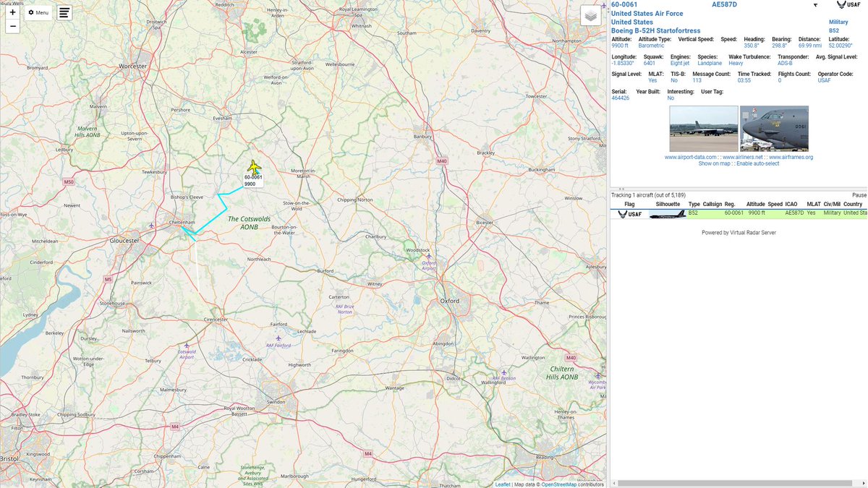This screenshot has height=488, width=868.
Task: Click the panel splitter grip handle
Action: (621, 189)
